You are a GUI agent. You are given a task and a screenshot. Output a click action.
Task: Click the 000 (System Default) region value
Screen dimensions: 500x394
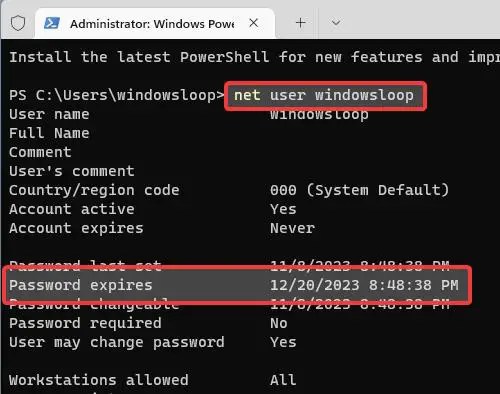[x=359, y=190]
